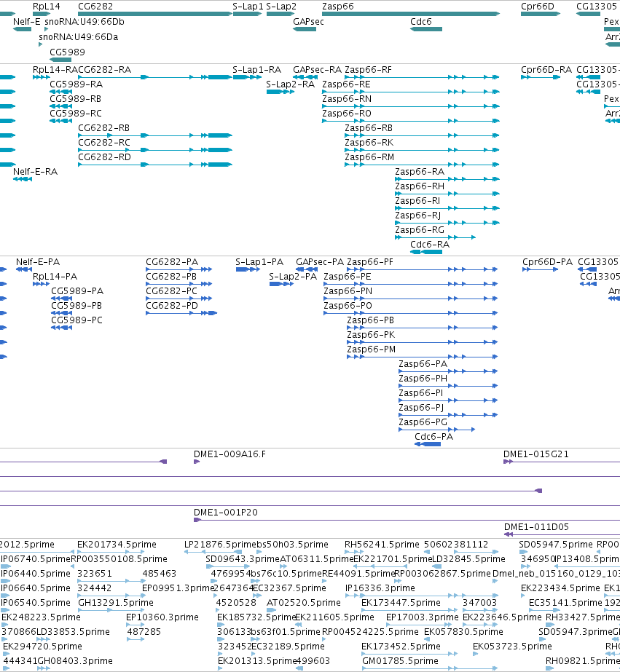Select EST label 487285
The image size is (620, 672).
(144, 632)
